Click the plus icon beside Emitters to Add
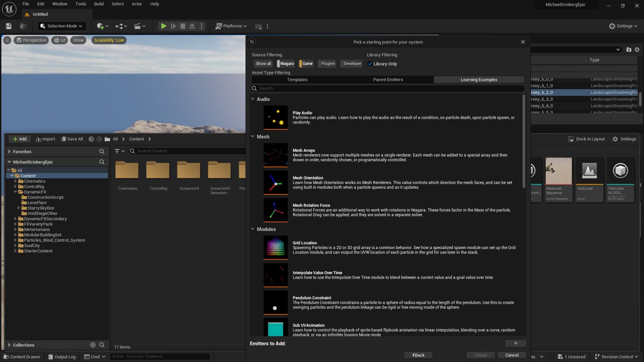The height and width of the screenshot is (362, 644). pyautogui.click(x=516, y=343)
